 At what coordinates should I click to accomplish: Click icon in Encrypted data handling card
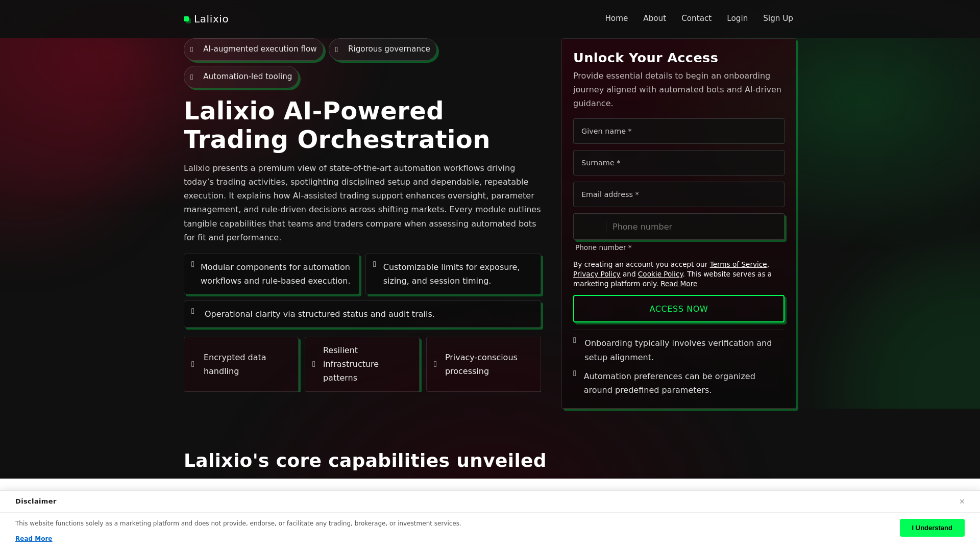(193, 364)
